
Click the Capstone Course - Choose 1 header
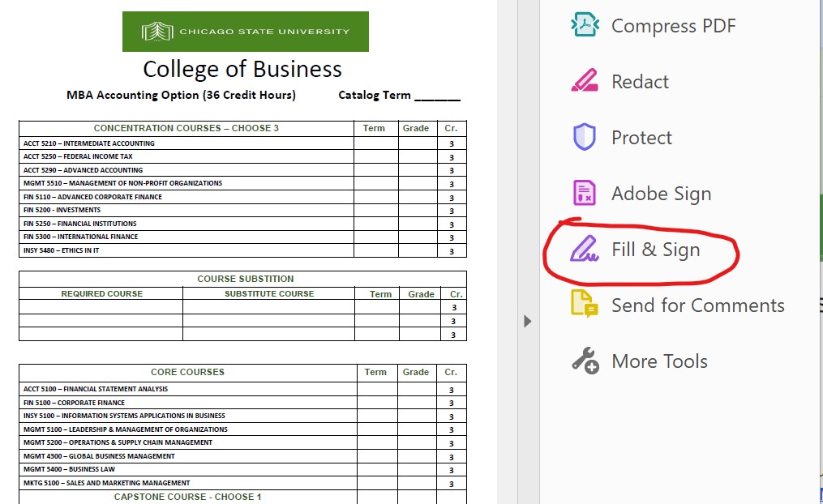(187, 497)
